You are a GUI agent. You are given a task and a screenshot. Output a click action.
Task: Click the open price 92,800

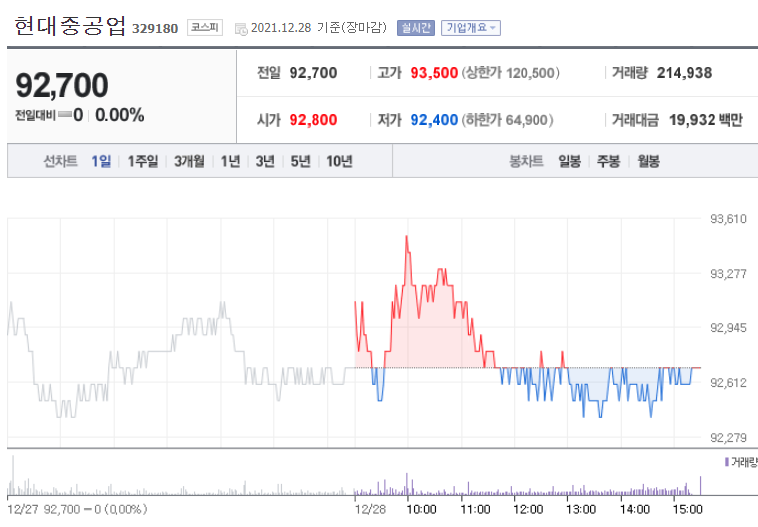point(313,120)
